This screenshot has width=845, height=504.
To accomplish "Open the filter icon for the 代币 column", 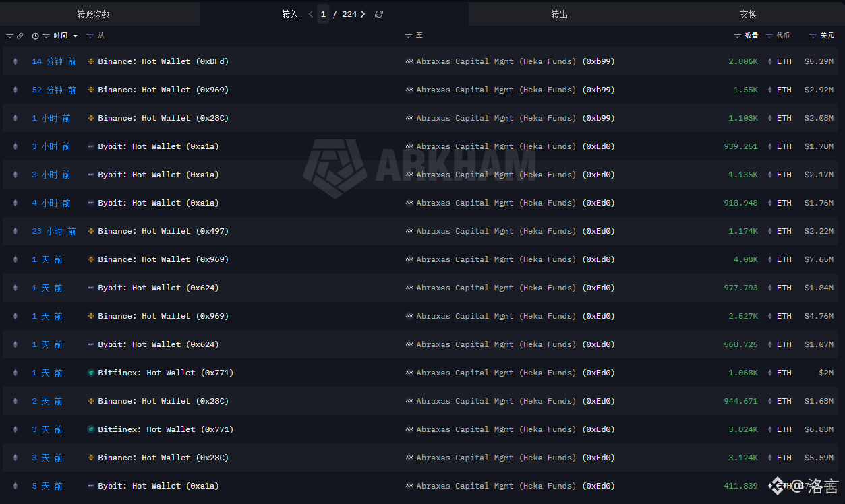I will 769,36.
